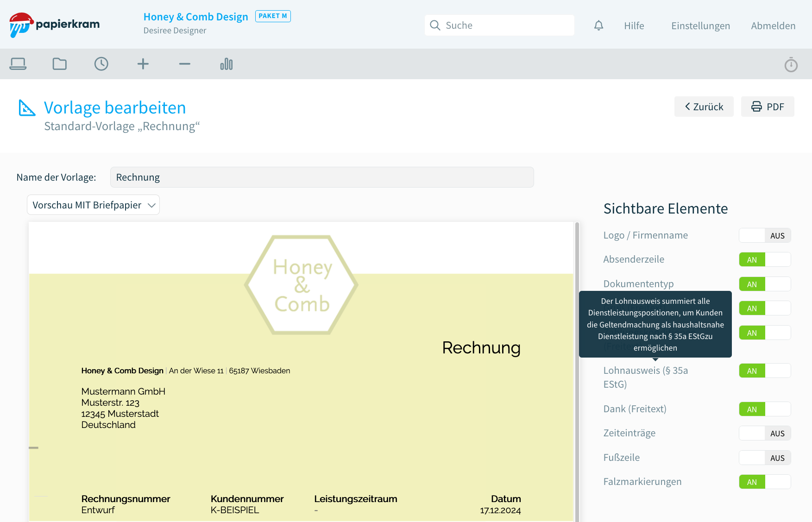The width and height of the screenshot is (812, 522).
Task: Click Falzmarkierungen label
Action: [642, 482]
